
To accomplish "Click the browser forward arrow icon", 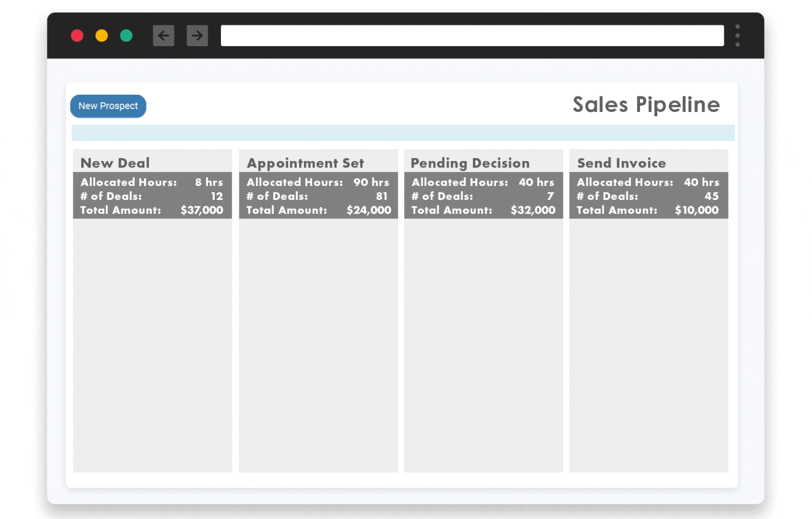I will tap(197, 35).
